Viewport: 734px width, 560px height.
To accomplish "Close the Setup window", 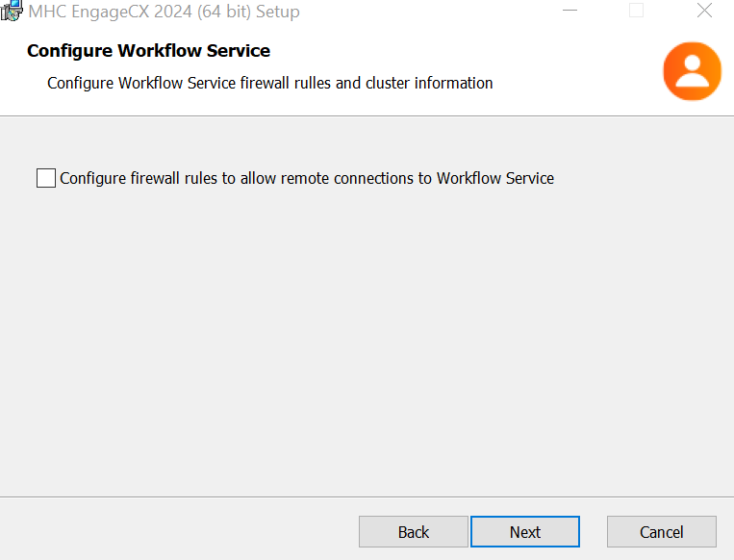I will [704, 11].
